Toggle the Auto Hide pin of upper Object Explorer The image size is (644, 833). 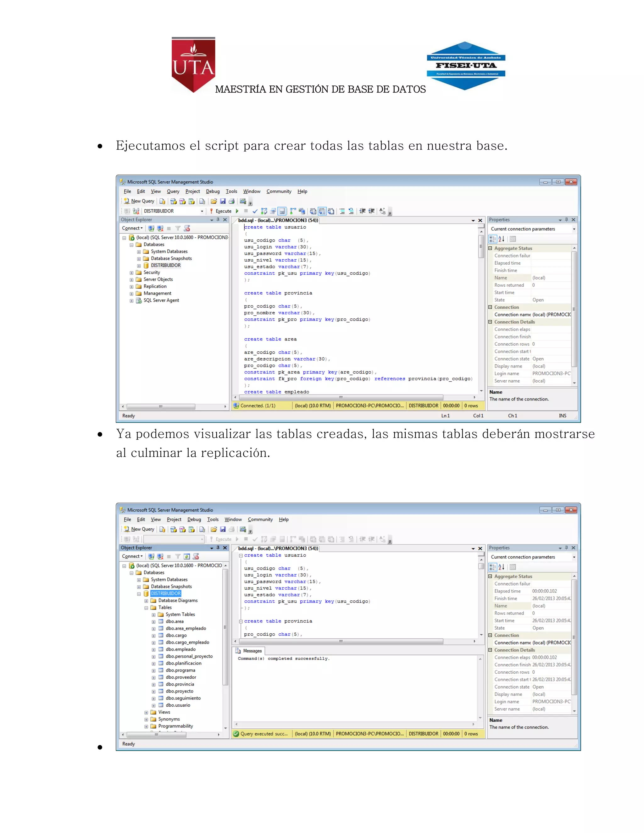tap(218, 220)
